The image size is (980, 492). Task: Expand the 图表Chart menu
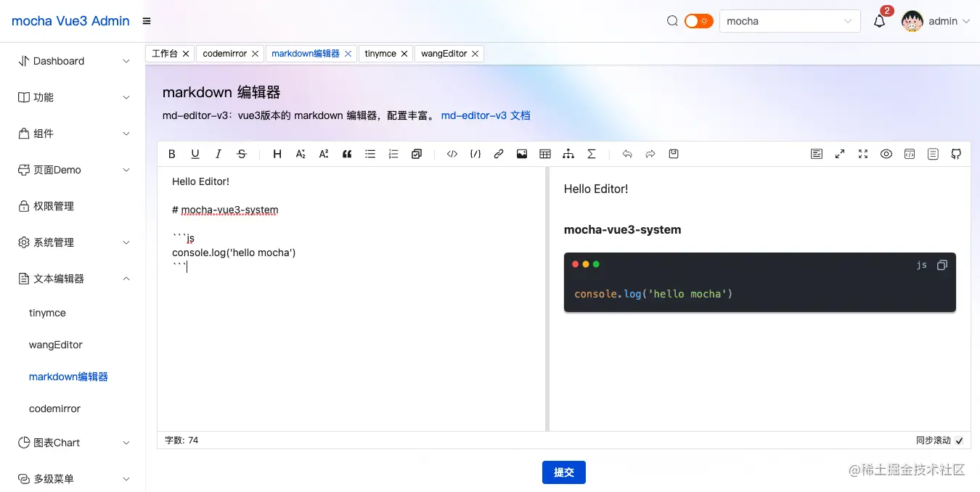pos(73,443)
